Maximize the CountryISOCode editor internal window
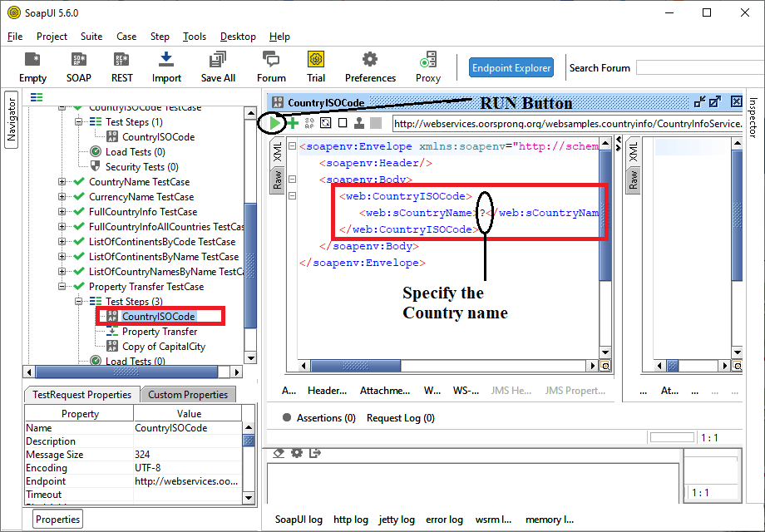The width and height of the screenshot is (765, 532). click(x=715, y=102)
